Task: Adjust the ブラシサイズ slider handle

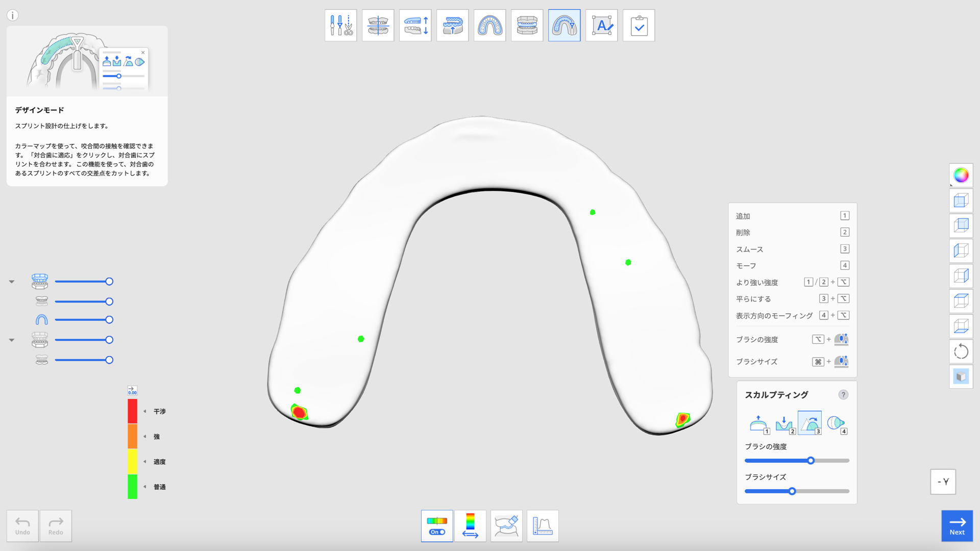Action: click(x=792, y=491)
